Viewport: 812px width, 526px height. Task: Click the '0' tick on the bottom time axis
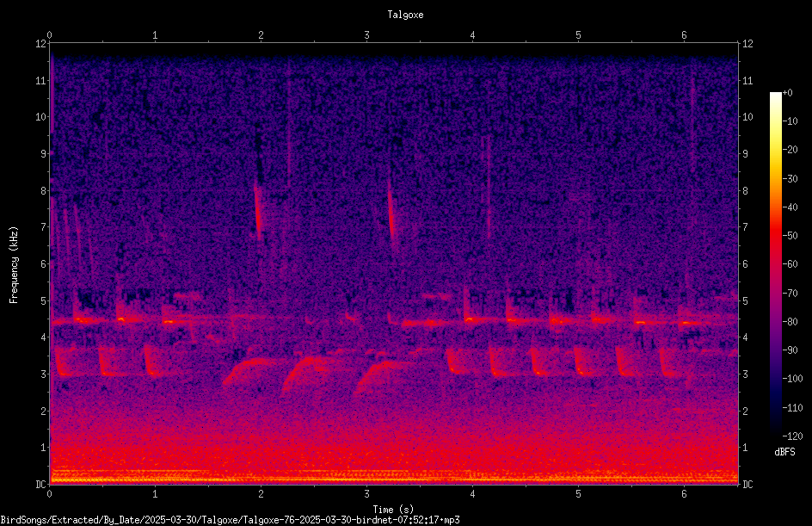click(x=49, y=494)
